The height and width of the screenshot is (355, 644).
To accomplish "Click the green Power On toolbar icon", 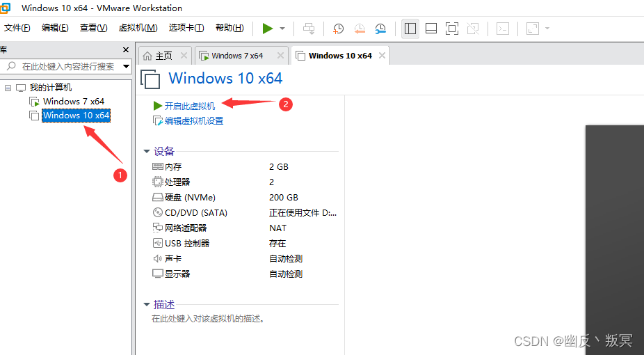I will click(268, 29).
